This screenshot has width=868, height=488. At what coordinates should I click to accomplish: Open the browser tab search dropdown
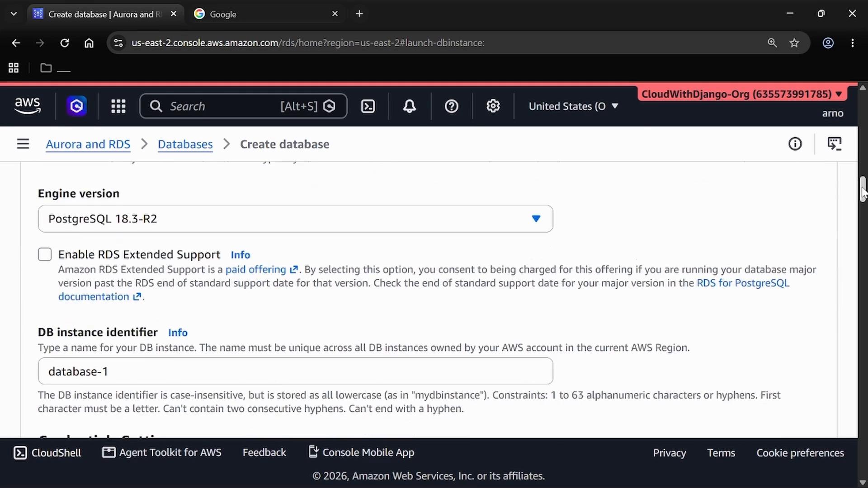14,14
